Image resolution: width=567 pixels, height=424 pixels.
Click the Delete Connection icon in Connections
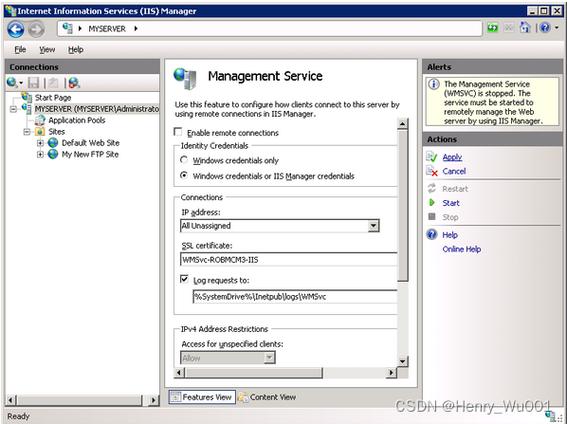tap(74, 83)
